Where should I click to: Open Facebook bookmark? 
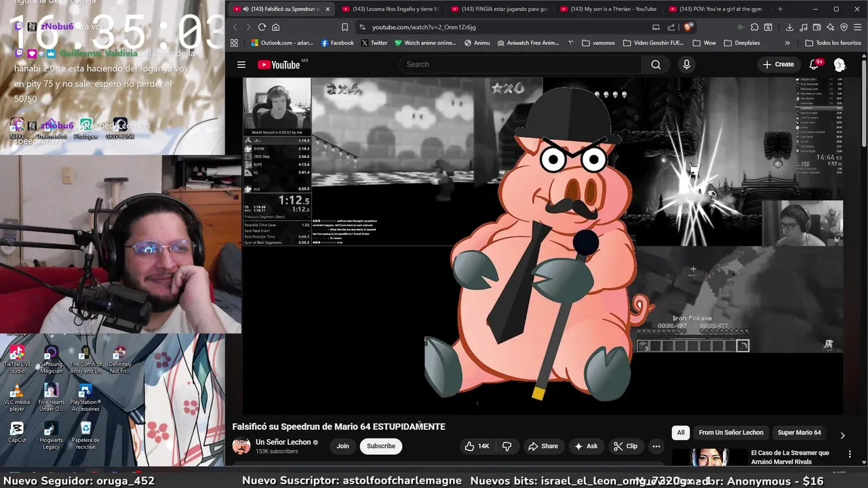pyautogui.click(x=337, y=43)
